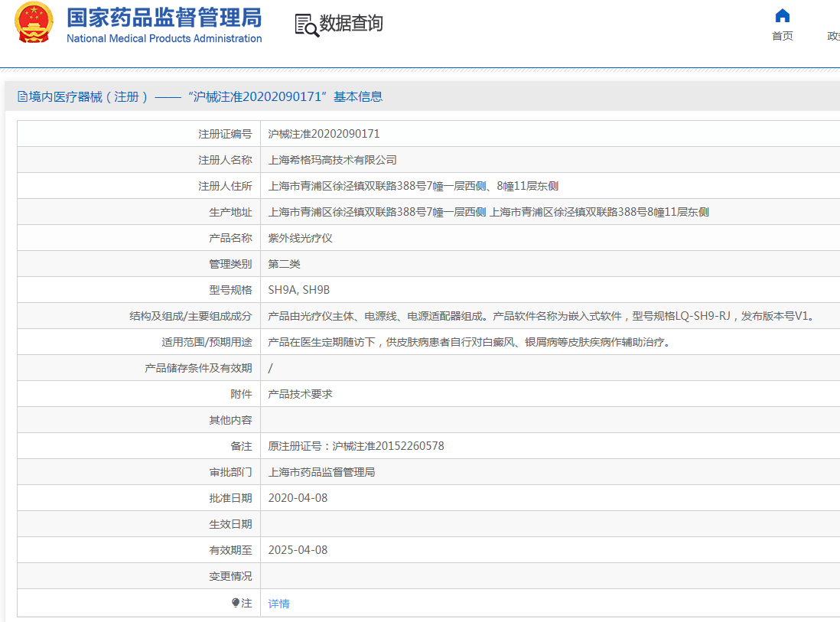Click the 变更情况 row label
The image size is (840, 622).
tap(230, 576)
